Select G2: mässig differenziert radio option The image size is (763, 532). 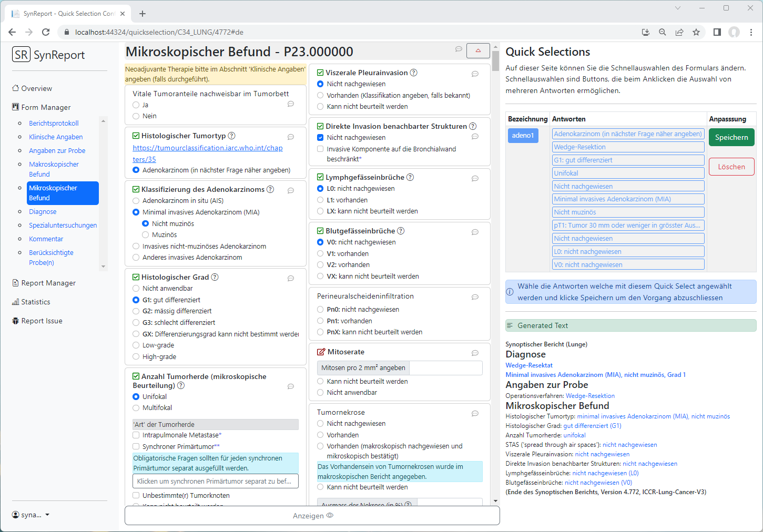(136, 311)
